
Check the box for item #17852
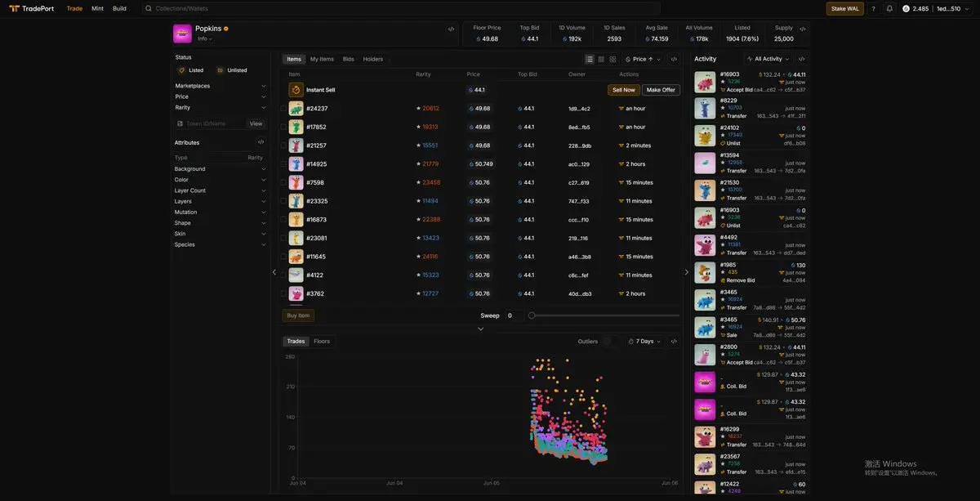[x=283, y=127]
